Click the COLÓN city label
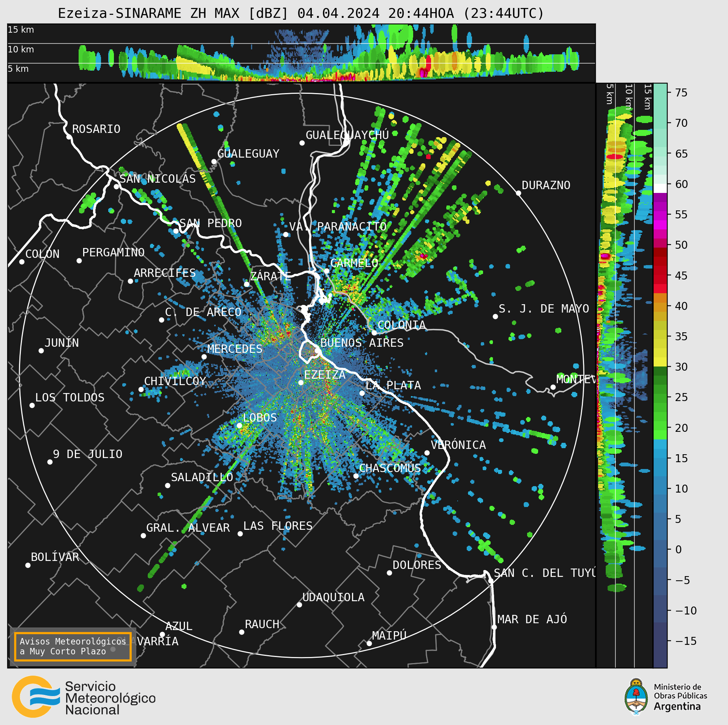The width and height of the screenshot is (728, 725). [42, 254]
